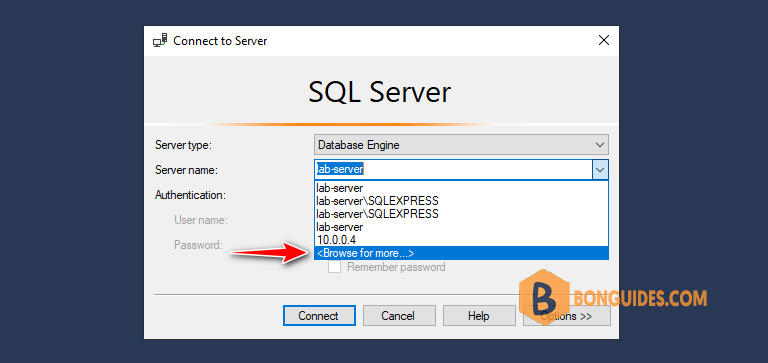Click into the Server name text field
Viewport: 768px width, 363px height.
click(x=453, y=170)
